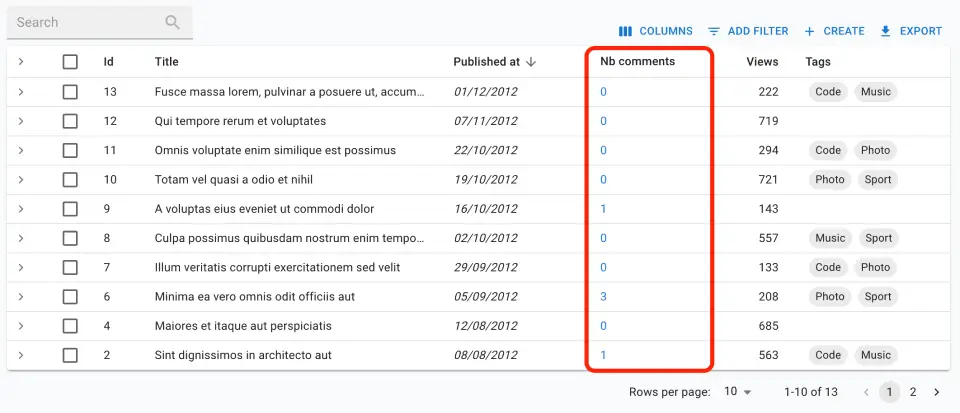
Task: Expand row for post 12
Action: coord(21,121)
